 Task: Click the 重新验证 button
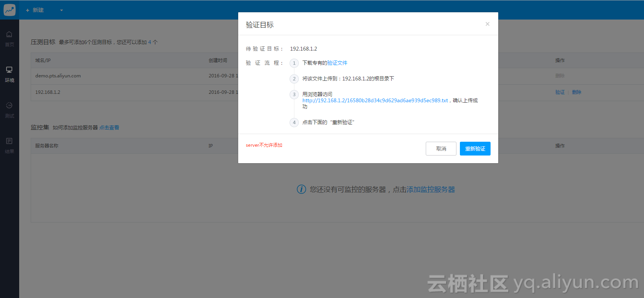(475, 149)
